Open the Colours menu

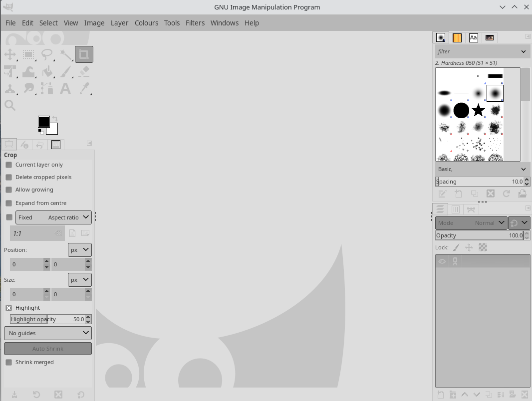point(146,23)
